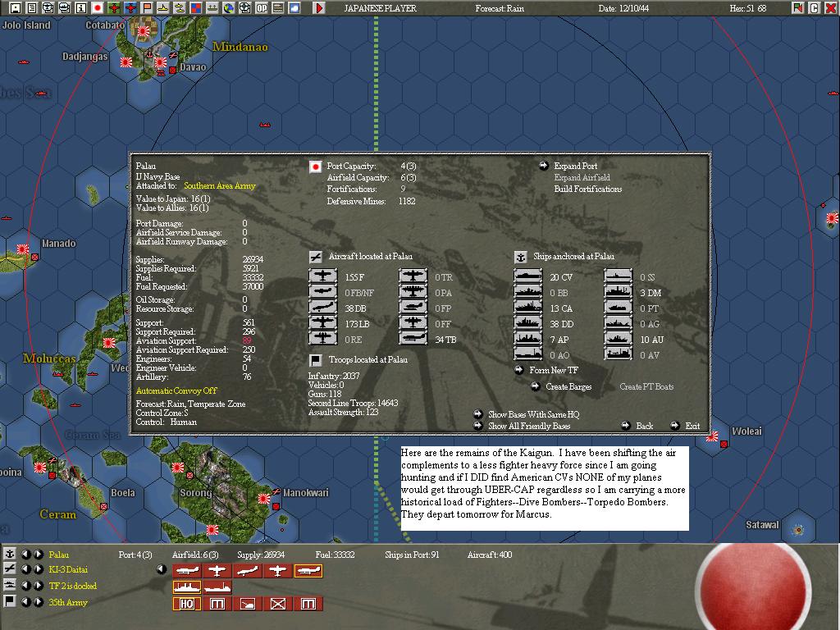Select previous task force before TF 2
This screenshot has width=840, height=630.
(x=25, y=586)
